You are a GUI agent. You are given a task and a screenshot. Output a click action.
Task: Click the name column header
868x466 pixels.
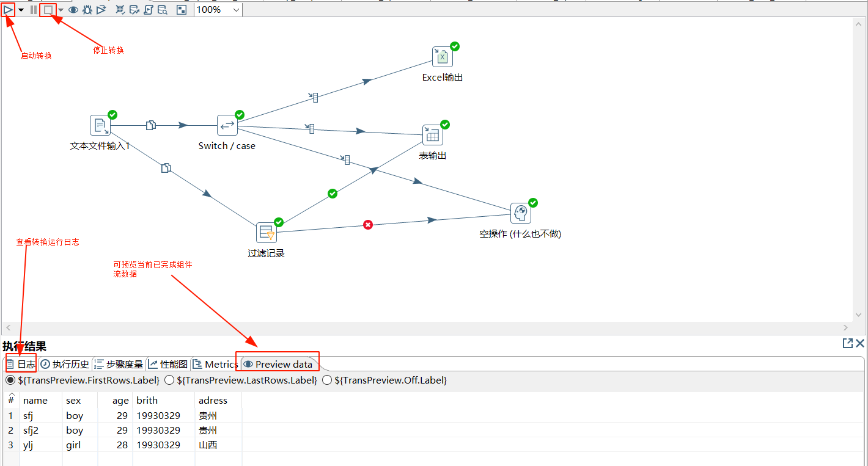35,401
